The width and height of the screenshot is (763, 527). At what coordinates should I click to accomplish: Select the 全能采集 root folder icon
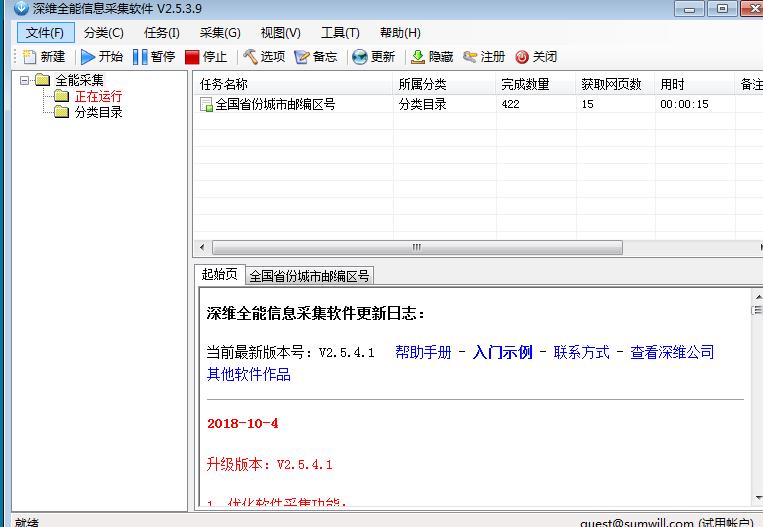(43, 80)
